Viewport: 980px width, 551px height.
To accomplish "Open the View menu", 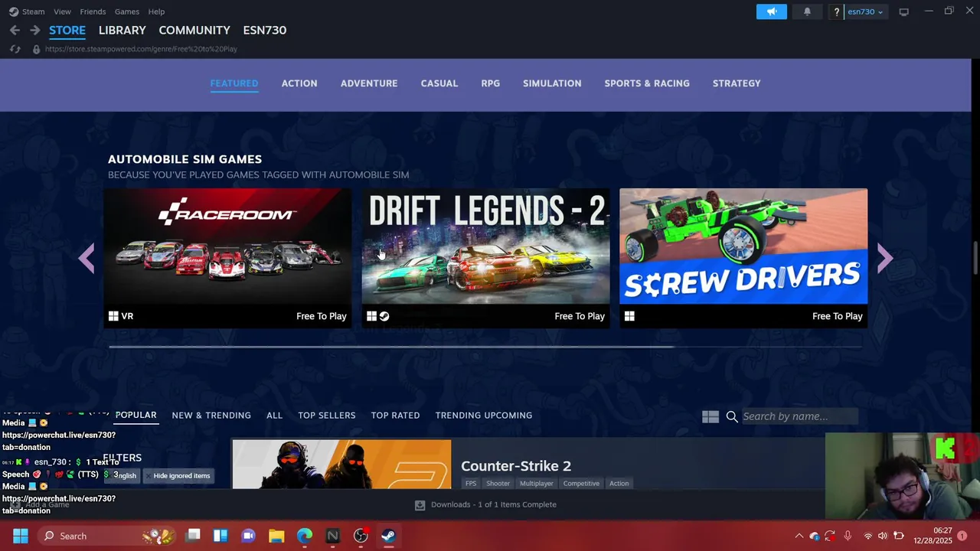I will tap(62, 11).
